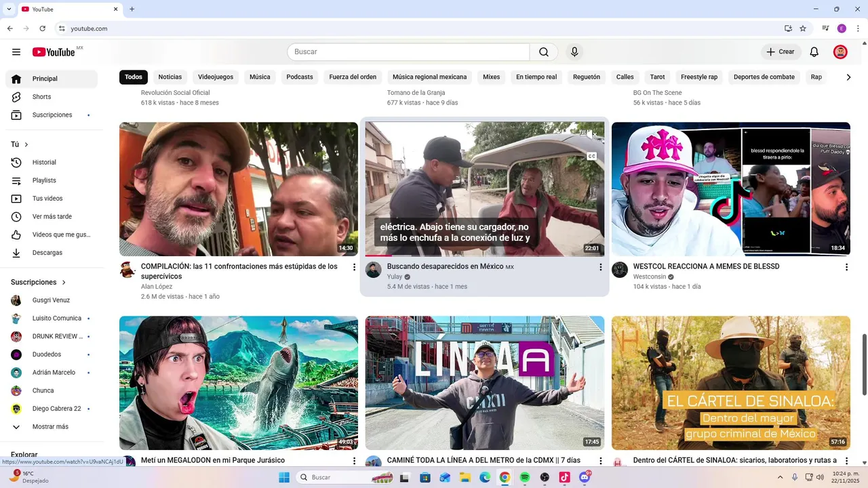Reload the page in Chrome
The image size is (868, 488).
tap(43, 28)
